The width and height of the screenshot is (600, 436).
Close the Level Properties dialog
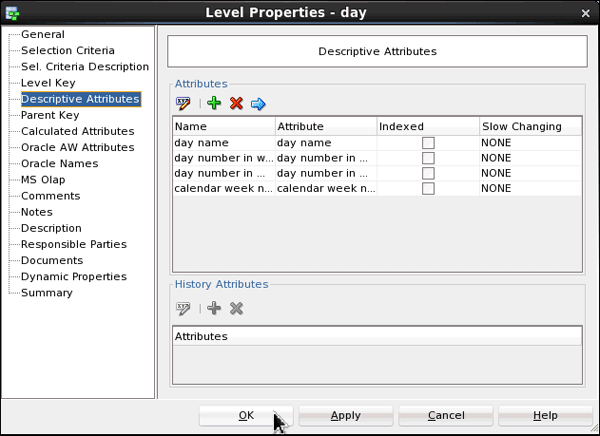[x=585, y=13]
